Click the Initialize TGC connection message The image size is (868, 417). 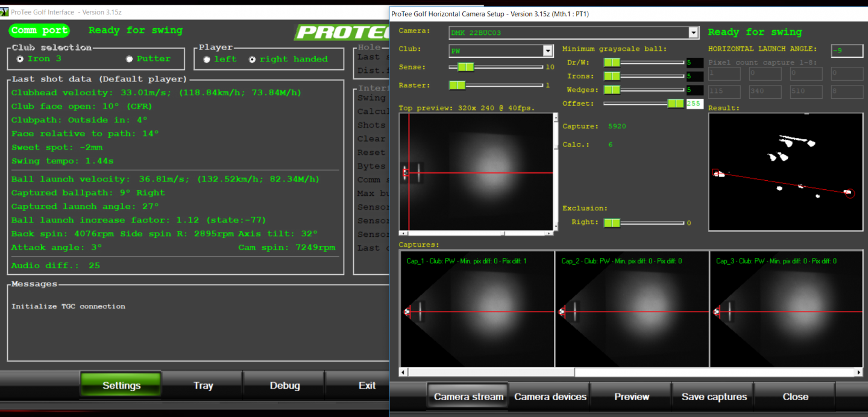click(68, 306)
